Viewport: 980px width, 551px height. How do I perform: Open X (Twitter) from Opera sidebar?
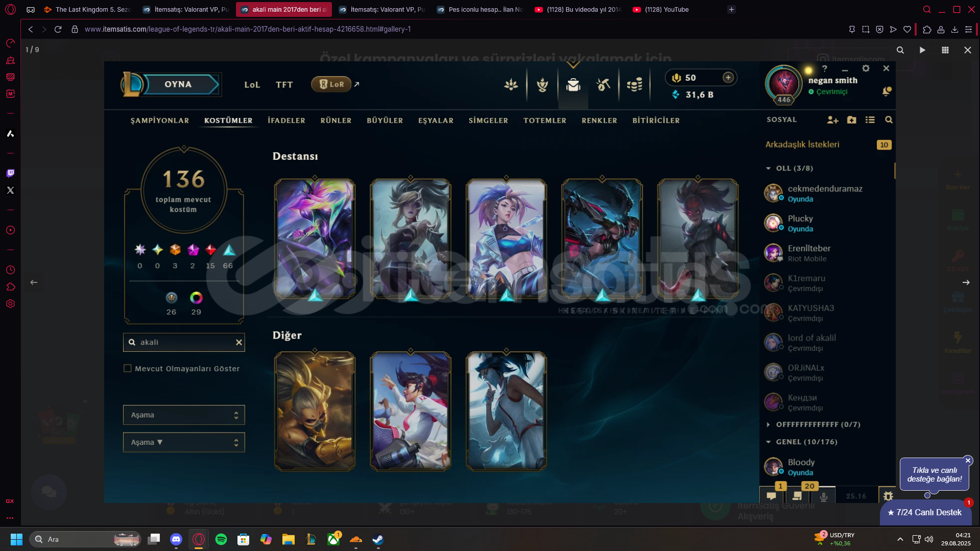point(10,190)
